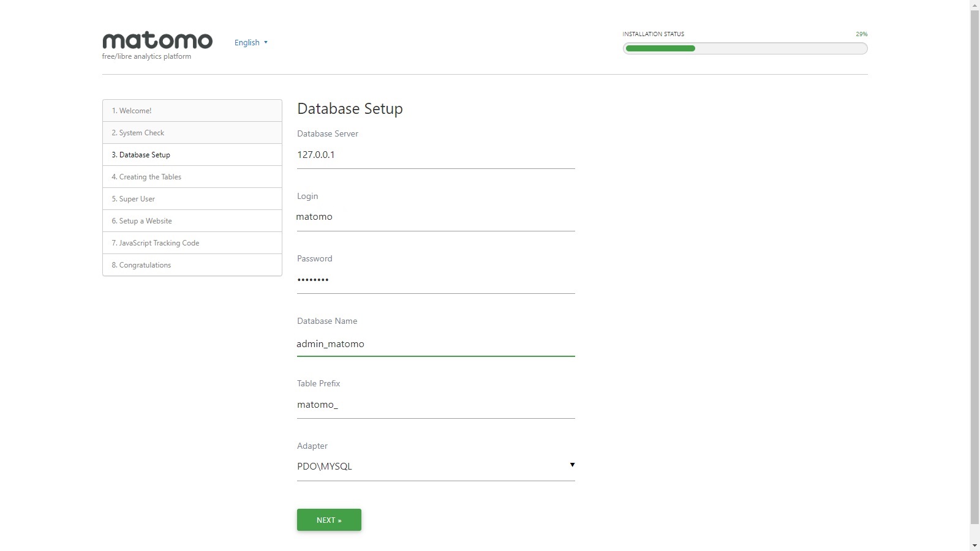
Task: Click into the Password field
Action: (435, 280)
